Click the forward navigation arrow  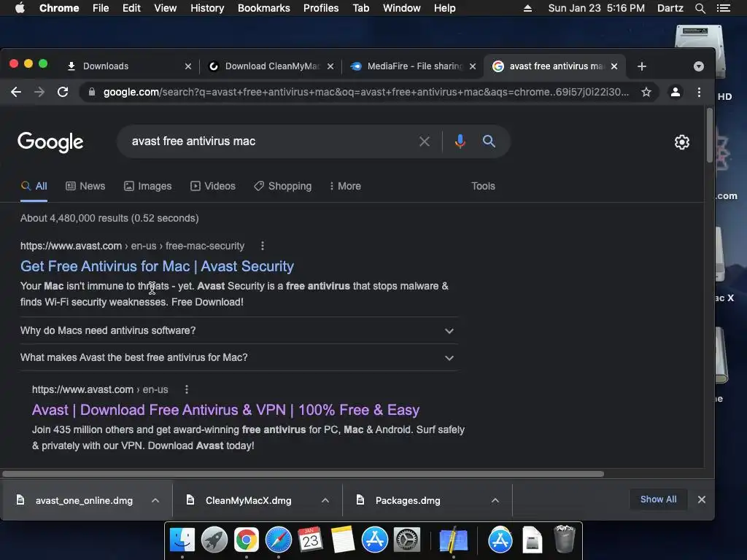pyautogui.click(x=39, y=92)
